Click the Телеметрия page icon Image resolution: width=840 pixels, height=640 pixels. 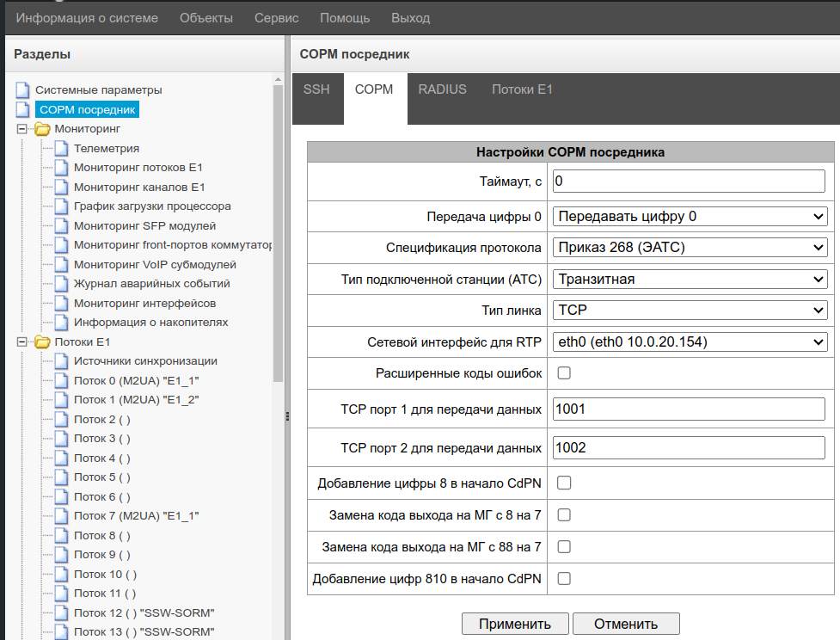(x=61, y=148)
